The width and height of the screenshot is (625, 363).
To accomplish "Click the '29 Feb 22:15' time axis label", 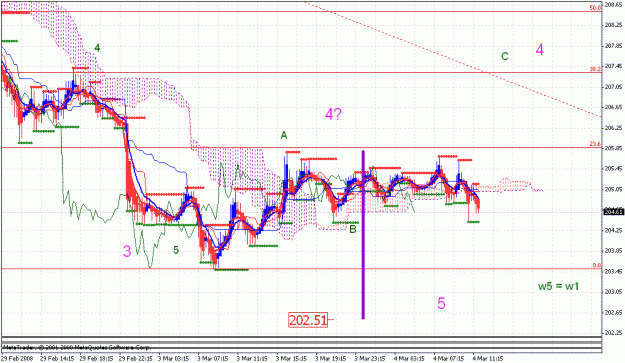I will point(136,358).
